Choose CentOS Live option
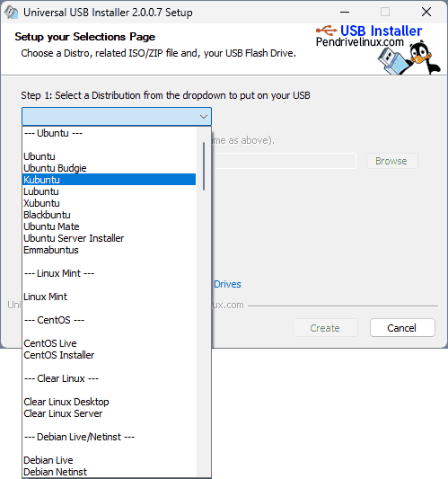The image size is (448, 479). pyautogui.click(x=109, y=343)
